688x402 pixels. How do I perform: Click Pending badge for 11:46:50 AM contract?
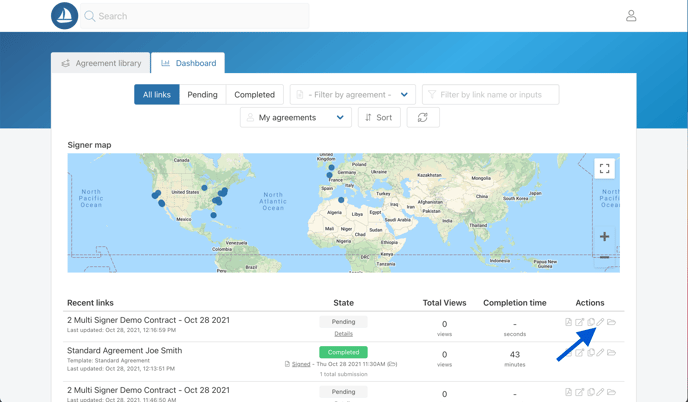[344, 391]
